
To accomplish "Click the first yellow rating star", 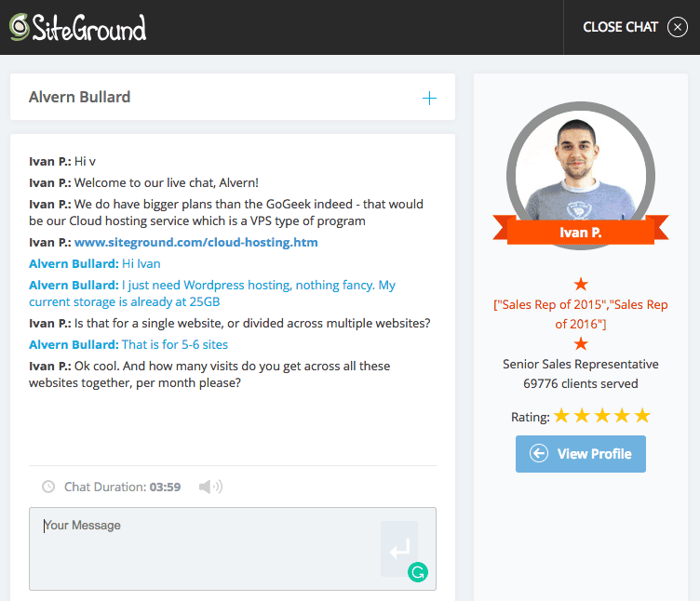I will point(561,416).
